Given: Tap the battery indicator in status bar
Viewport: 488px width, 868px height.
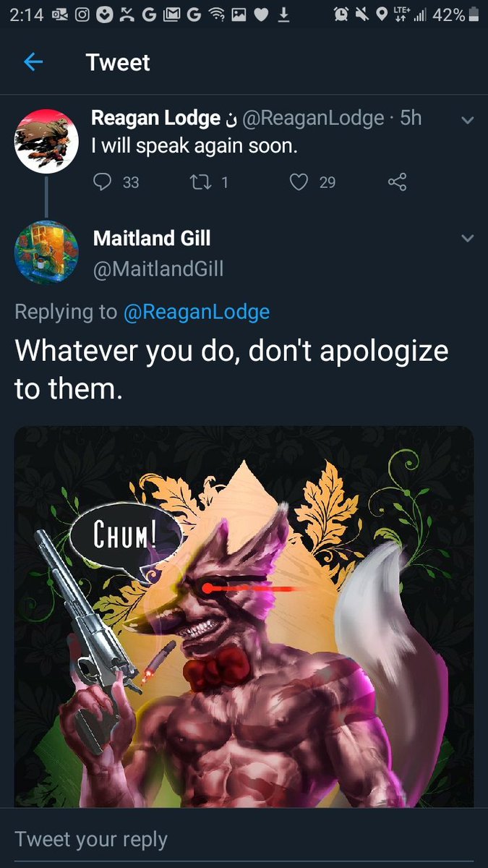Looking at the screenshot, I should click(473, 14).
